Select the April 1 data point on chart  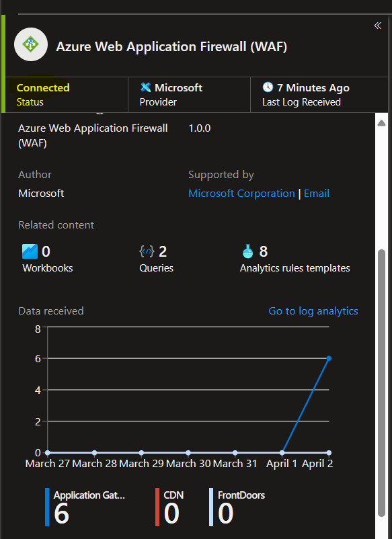point(282,453)
